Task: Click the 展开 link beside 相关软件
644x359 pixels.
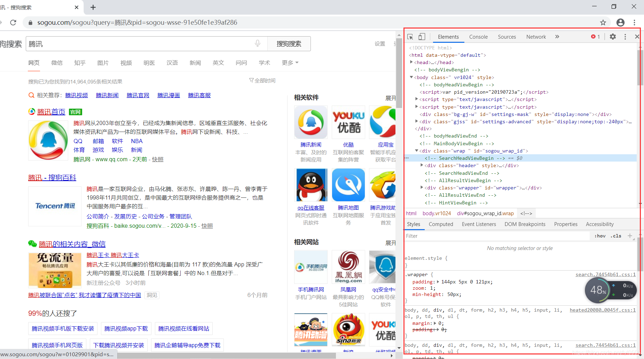Action: (391, 98)
